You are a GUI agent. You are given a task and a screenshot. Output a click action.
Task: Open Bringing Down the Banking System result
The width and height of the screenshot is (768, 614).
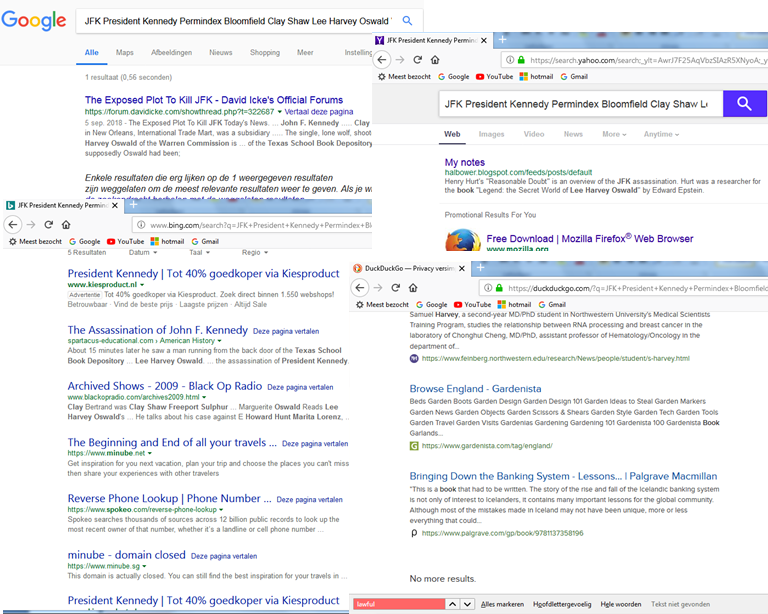click(563, 476)
